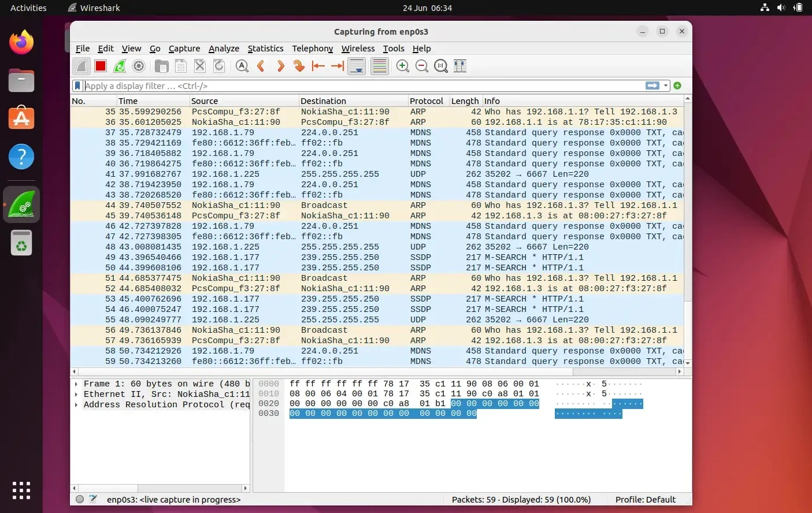Jump to the last packet
The image size is (812, 513).
point(337,66)
